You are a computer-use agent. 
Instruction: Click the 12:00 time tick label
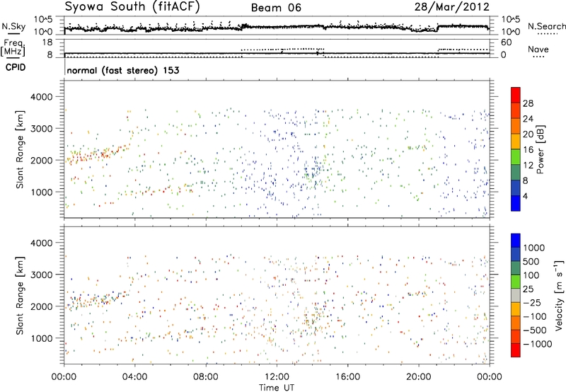click(277, 377)
